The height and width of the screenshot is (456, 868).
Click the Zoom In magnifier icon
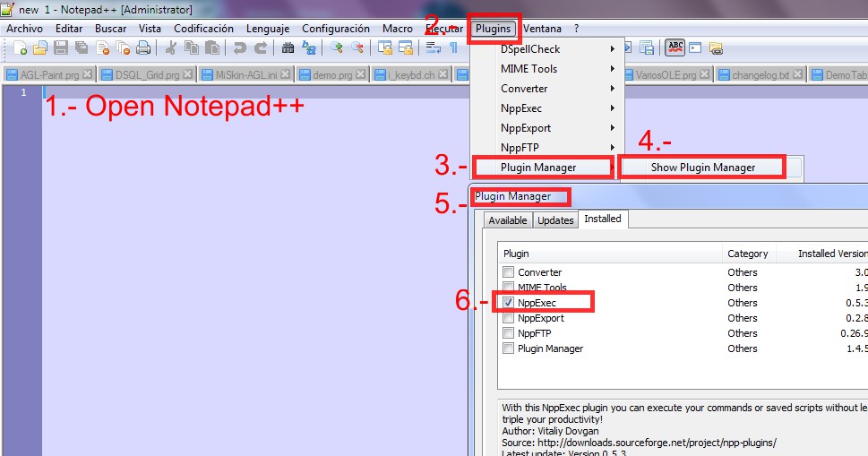(336, 48)
